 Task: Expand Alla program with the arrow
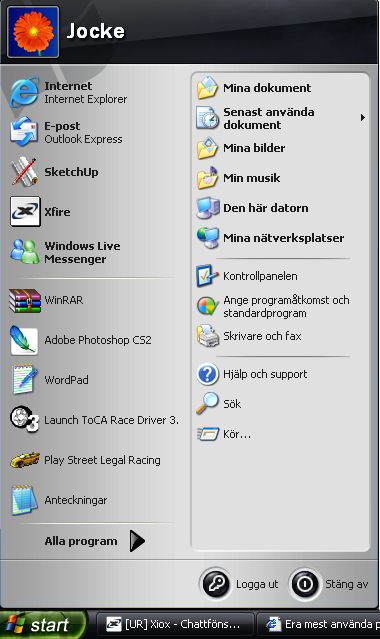(x=137, y=541)
